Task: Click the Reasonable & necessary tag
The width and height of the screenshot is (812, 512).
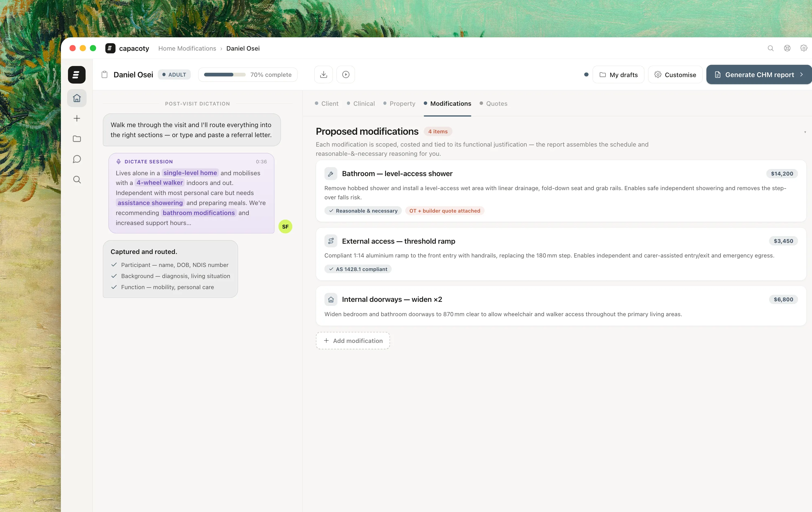Action: coord(363,211)
